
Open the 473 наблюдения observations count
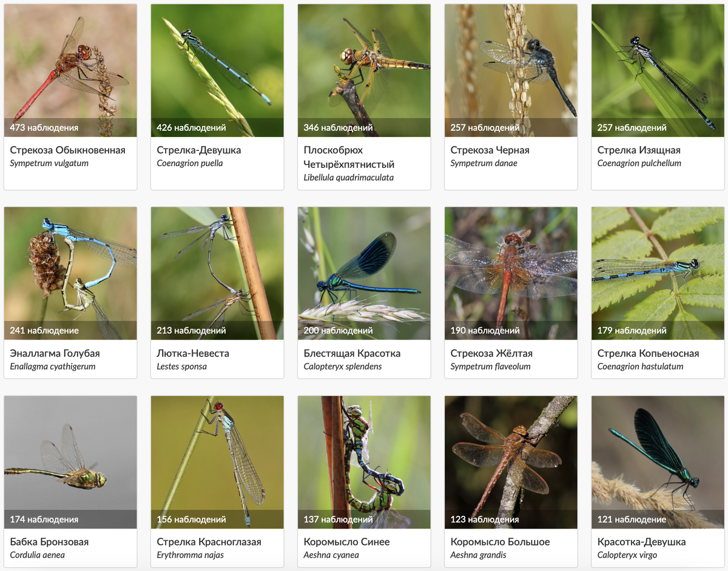[44, 127]
